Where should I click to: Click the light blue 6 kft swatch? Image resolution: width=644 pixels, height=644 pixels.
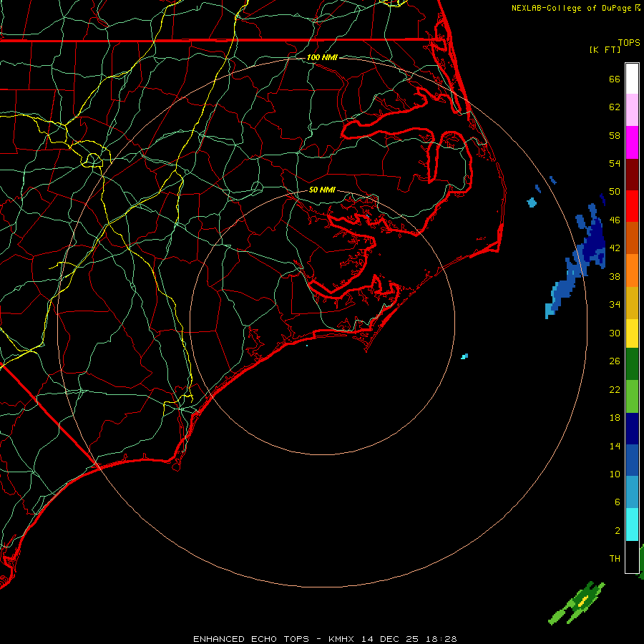632,492
